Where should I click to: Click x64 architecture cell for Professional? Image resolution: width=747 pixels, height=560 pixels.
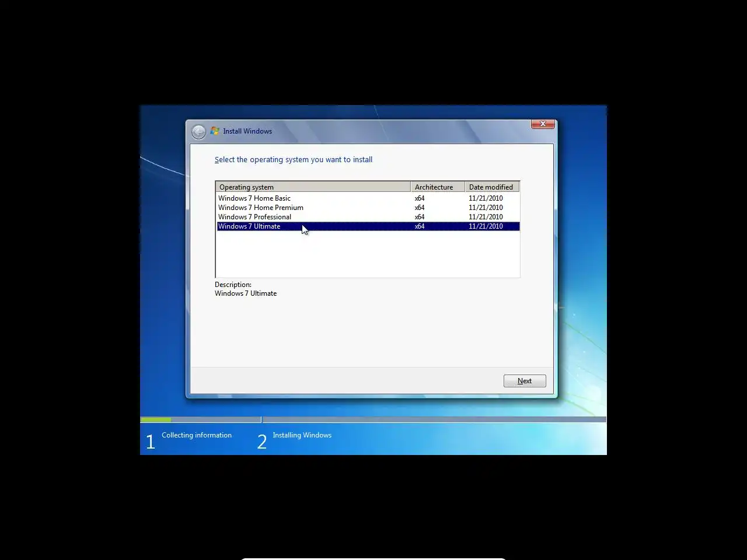[420, 217]
